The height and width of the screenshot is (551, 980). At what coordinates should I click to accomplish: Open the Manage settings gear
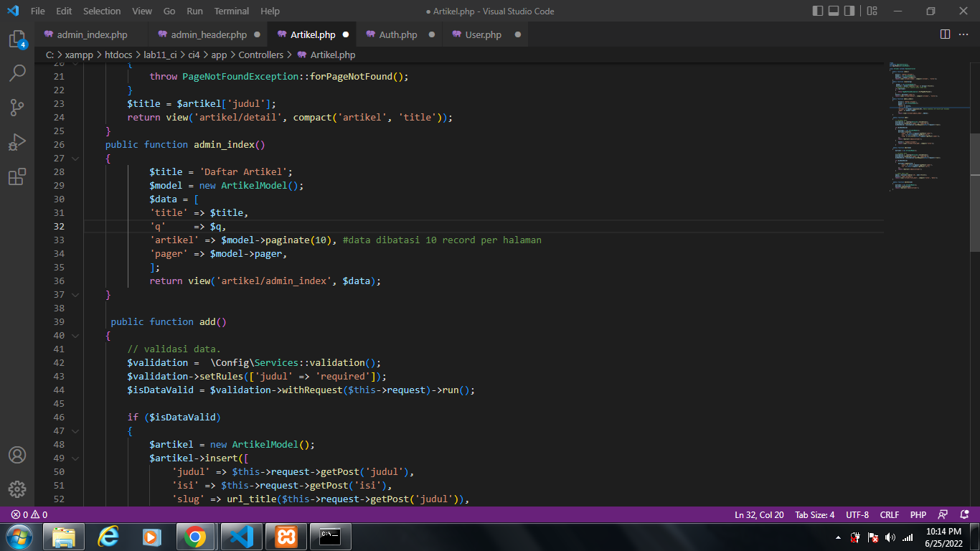(17, 489)
